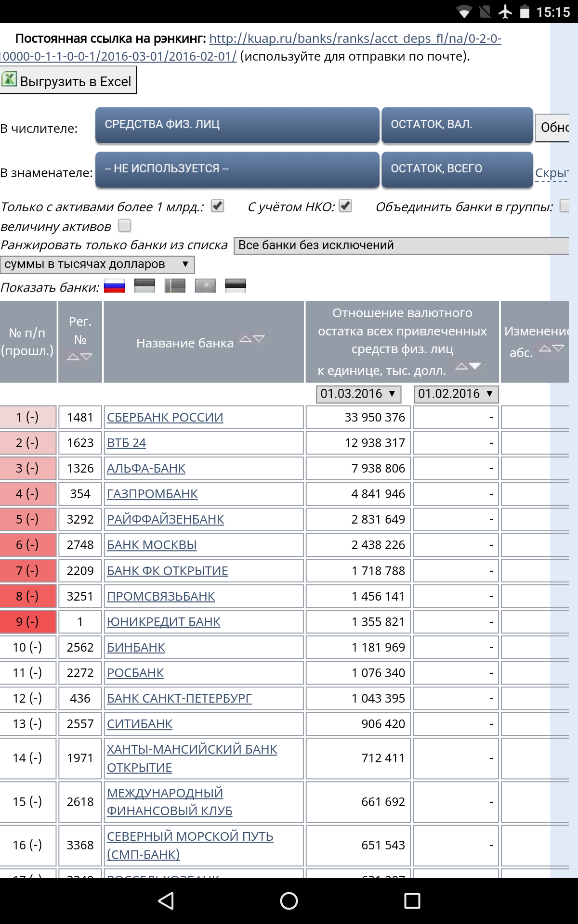Open the РАЙФФАЙЗЕНБАНК link

(166, 519)
